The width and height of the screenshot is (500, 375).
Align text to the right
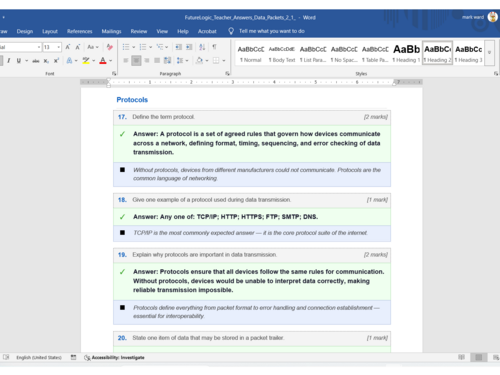tap(147, 61)
